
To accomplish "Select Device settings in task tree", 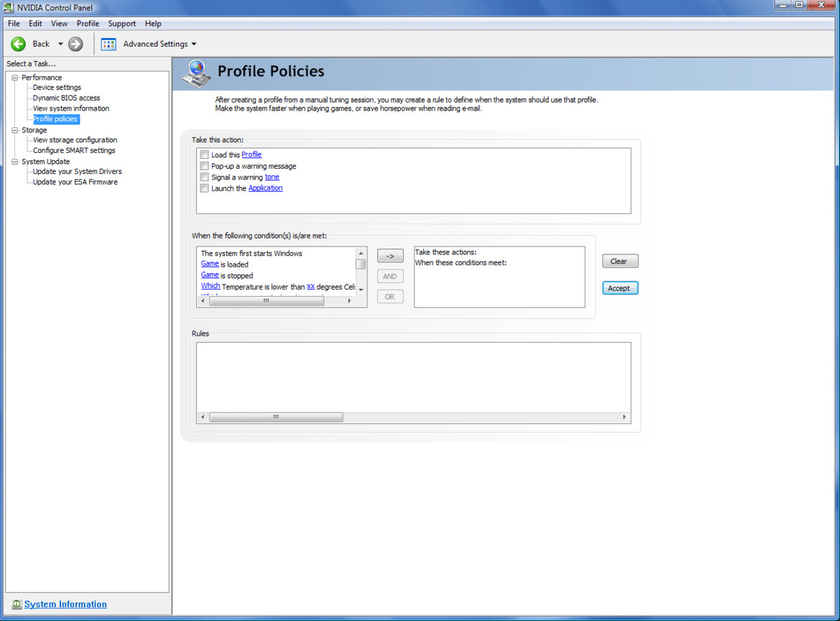I will pos(57,88).
